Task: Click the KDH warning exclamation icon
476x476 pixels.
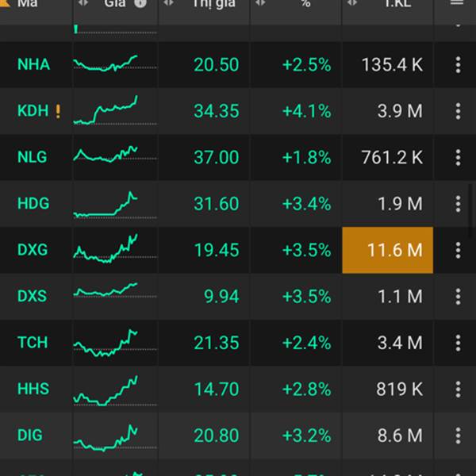Action: pyautogui.click(x=58, y=111)
